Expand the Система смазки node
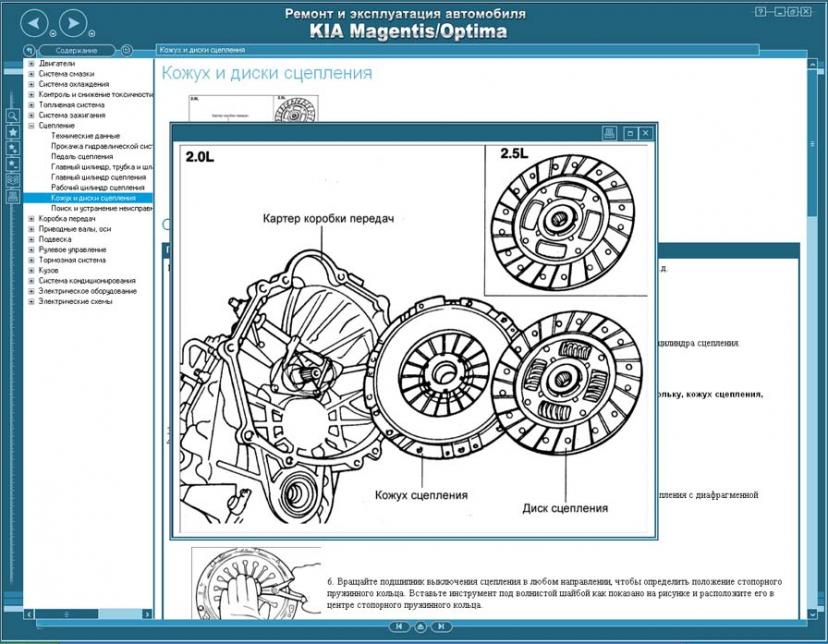The height and width of the screenshot is (644, 828). (31, 74)
